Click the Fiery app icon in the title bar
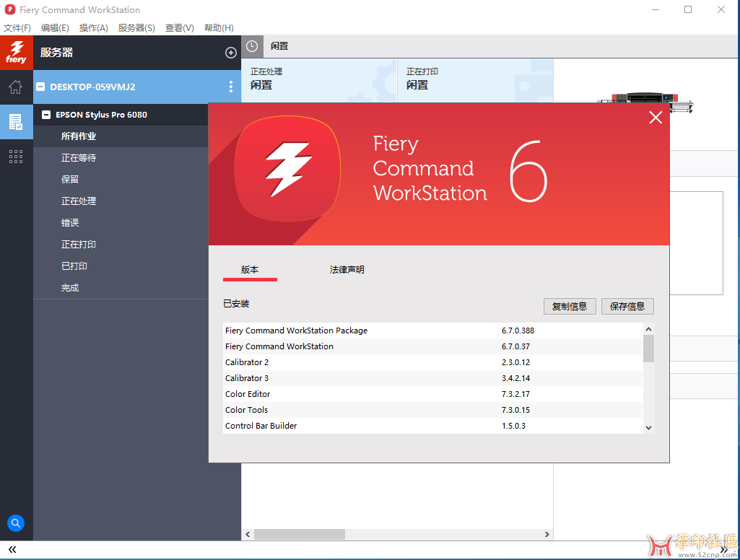 click(9, 9)
